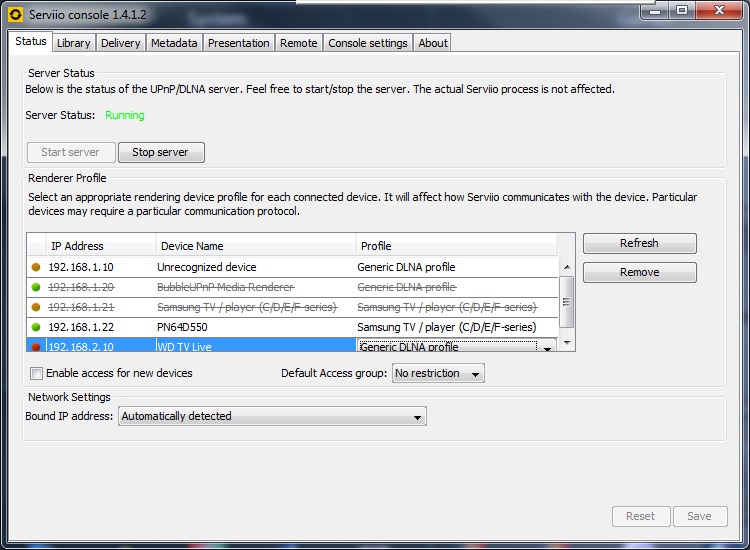Open the About tab
Screen dimensions: 750x550
pyautogui.click(x=433, y=43)
